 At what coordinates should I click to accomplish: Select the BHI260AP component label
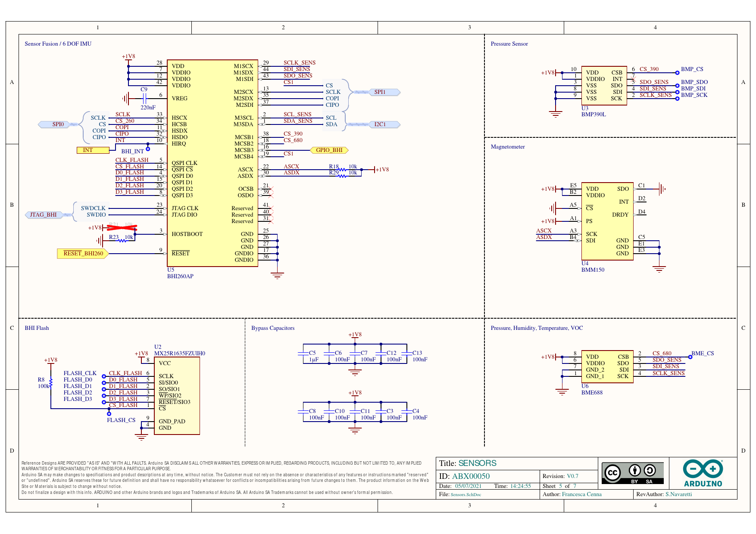[180, 276]
